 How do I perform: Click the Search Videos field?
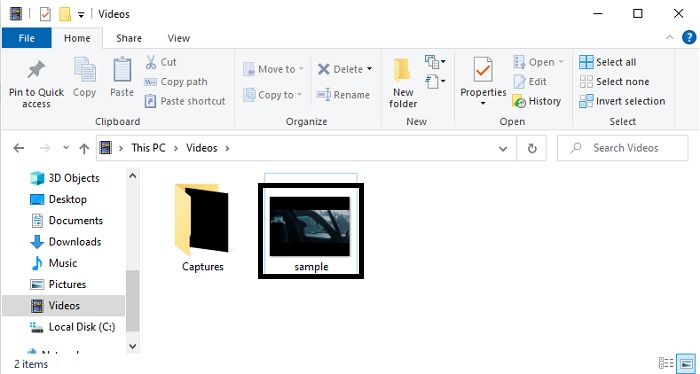click(x=623, y=148)
